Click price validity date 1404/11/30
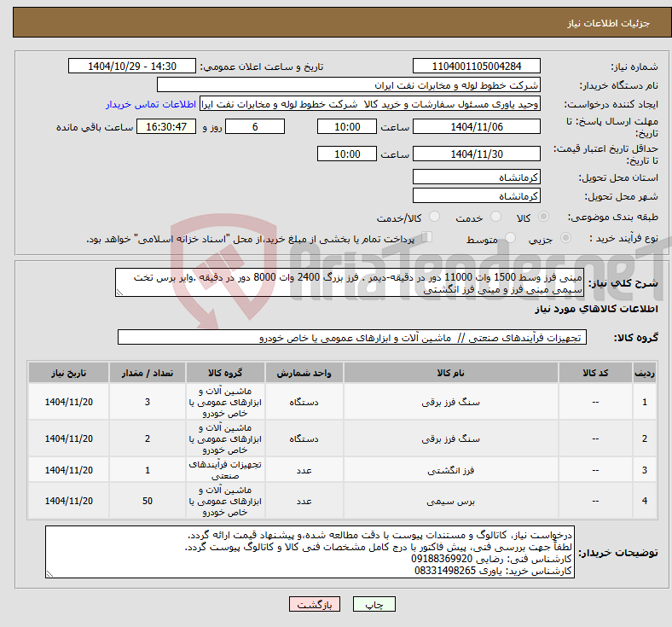This screenshot has height=627, width=672. [x=476, y=154]
